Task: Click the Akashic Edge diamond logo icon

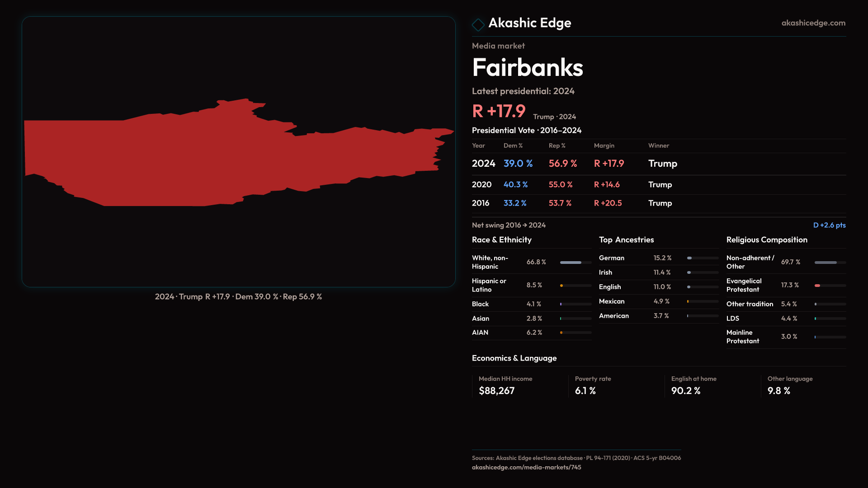Action: [x=478, y=24]
